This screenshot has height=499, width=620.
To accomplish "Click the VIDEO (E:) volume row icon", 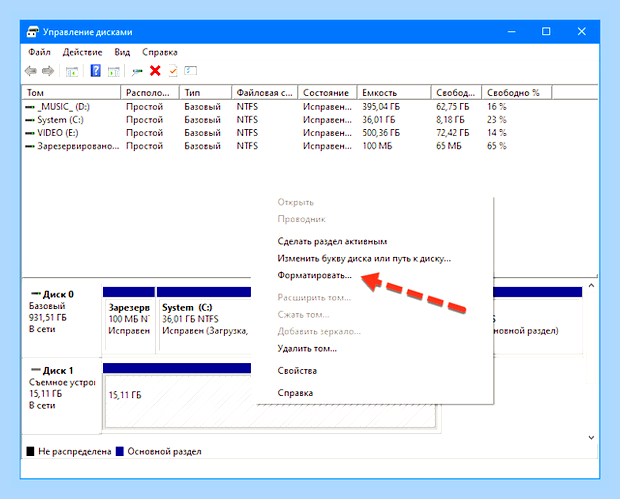I will [30, 133].
